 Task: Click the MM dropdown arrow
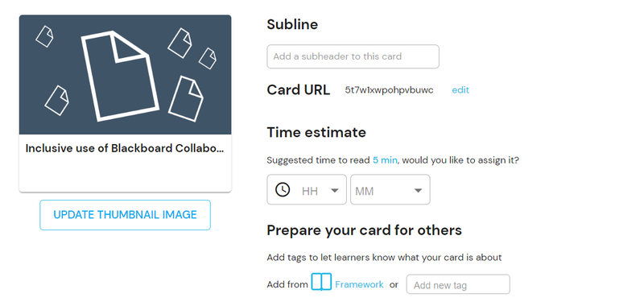[418, 190]
